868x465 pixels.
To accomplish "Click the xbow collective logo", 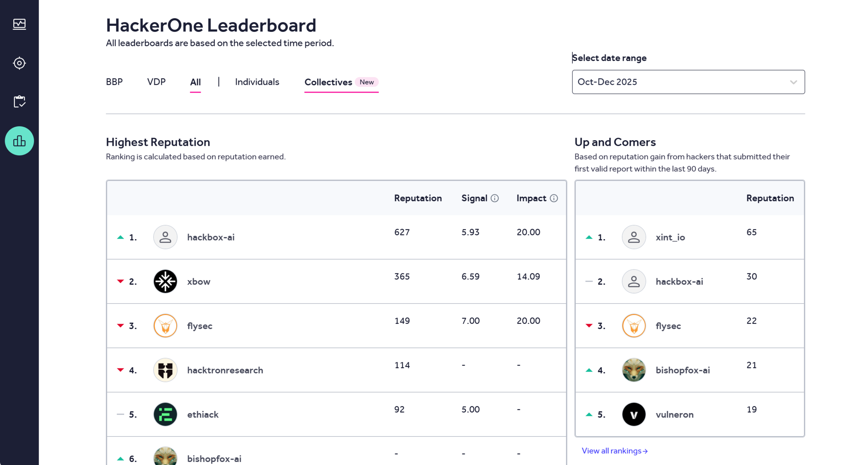I will (165, 281).
